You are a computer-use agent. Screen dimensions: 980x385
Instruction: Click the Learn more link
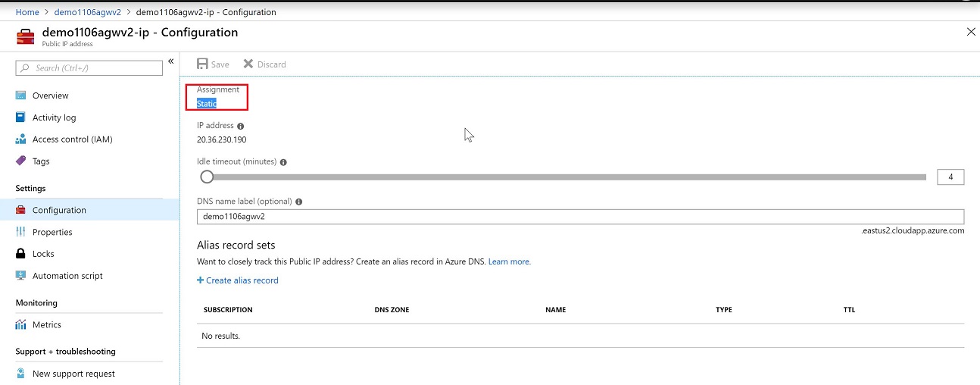pyautogui.click(x=510, y=261)
